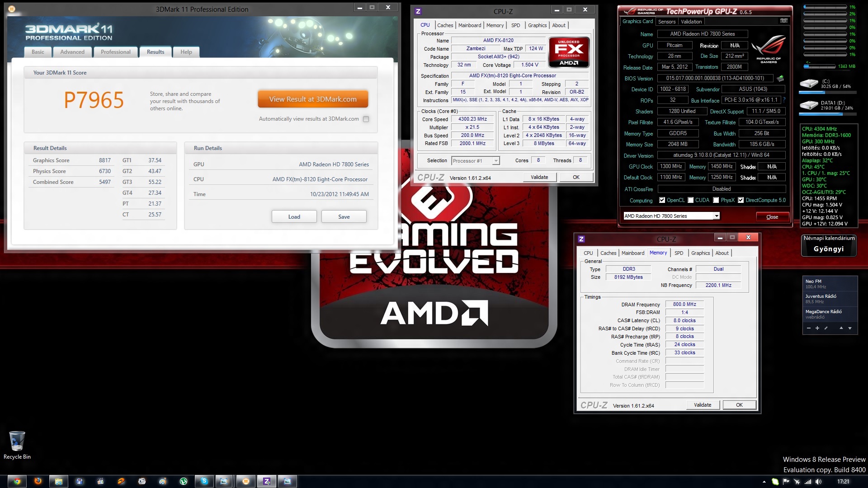Open Mainboard tab in top CPU-Z window
Viewport: 868px width, 488px height.
(470, 25)
